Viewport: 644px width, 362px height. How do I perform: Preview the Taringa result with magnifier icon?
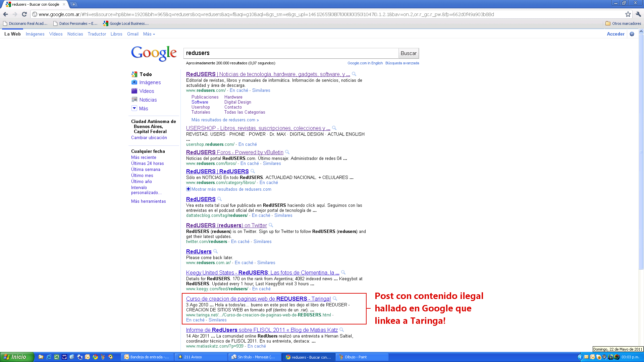pos(335,299)
